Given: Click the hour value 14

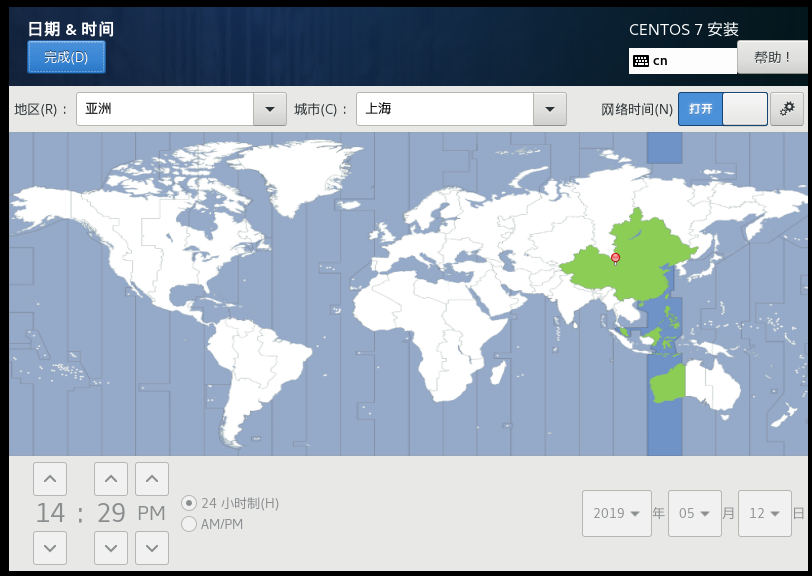Looking at the screenshot, I should [50, 513].
